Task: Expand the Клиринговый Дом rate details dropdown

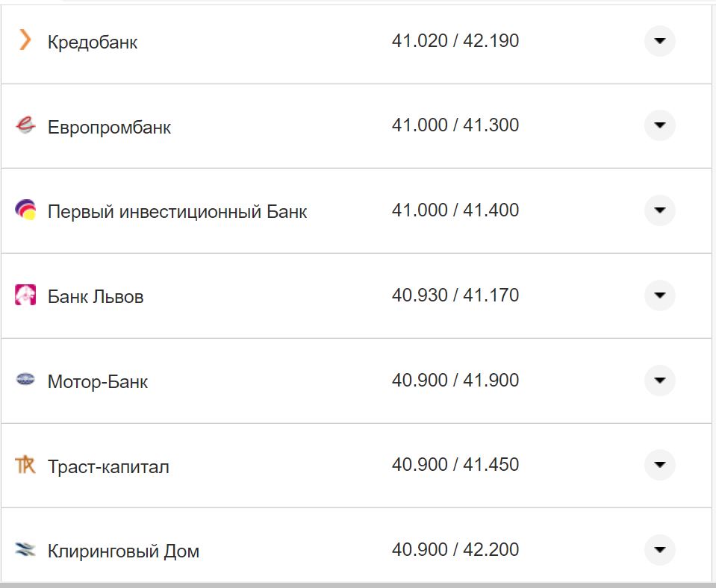Action: (659, 550)
